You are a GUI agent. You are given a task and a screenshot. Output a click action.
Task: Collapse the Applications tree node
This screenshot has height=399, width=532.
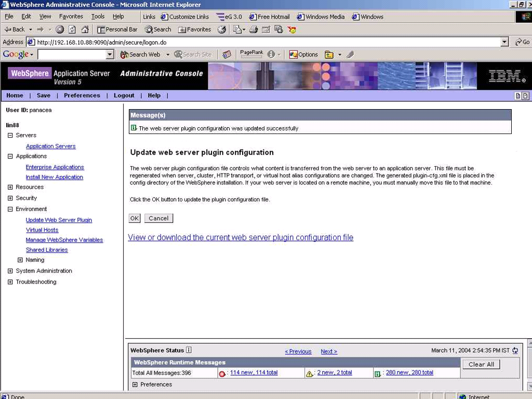coord(10,156)
